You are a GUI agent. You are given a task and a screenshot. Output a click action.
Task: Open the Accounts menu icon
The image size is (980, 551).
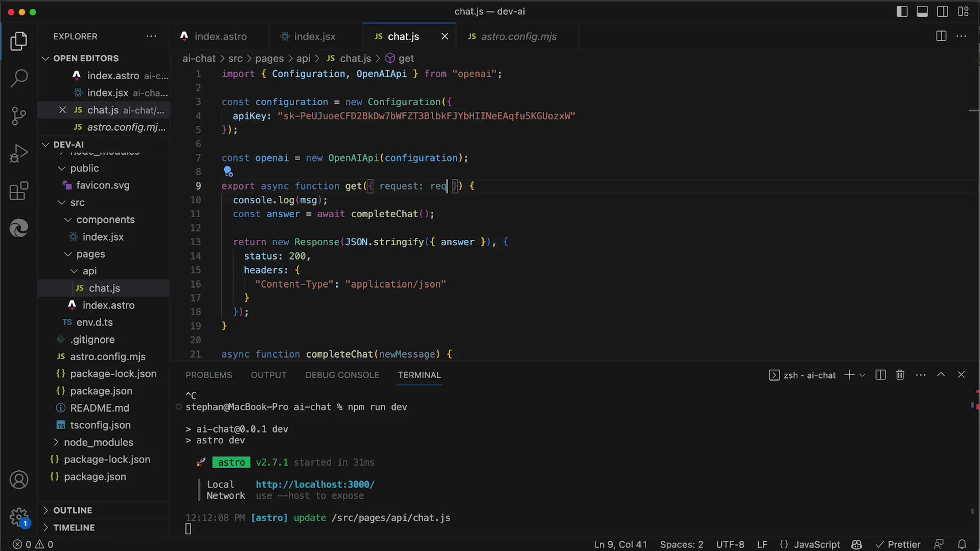click(19, 480)
